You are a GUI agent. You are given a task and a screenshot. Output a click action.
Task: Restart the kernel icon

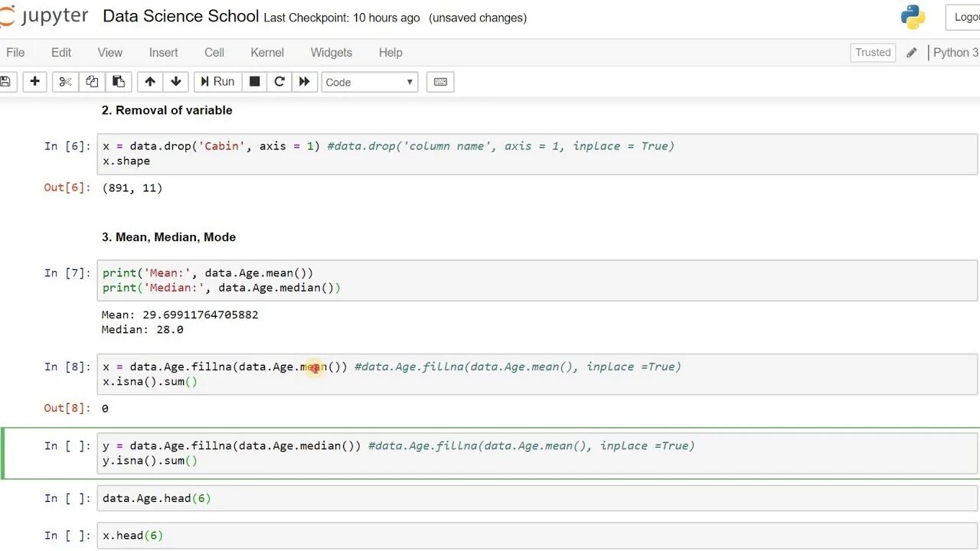(x=279, y=82)
